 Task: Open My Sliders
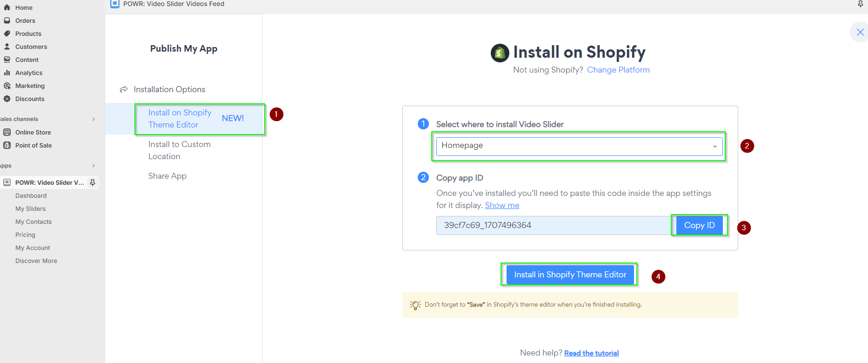31,208
